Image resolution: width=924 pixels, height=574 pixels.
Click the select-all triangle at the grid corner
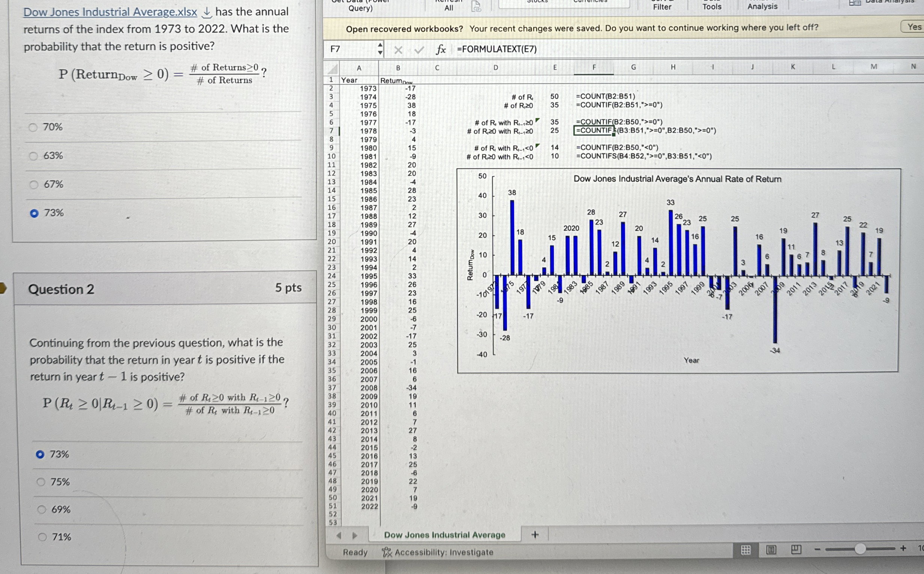point(333,68)
